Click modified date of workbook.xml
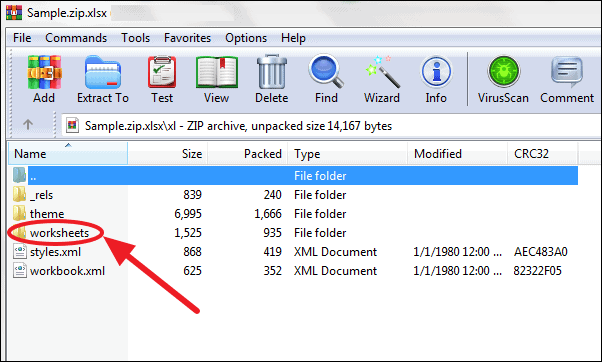 click(457, 271)
